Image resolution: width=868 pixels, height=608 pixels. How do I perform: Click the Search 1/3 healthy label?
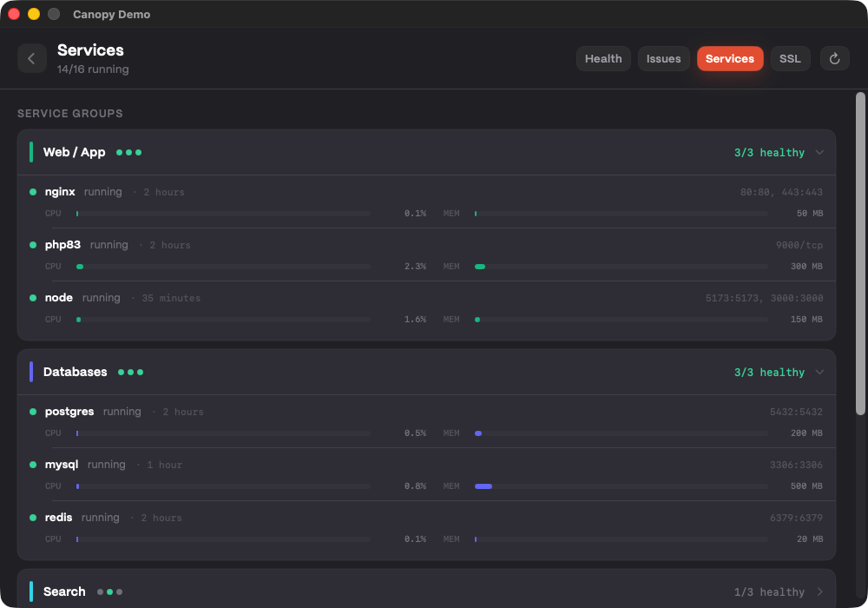[769, 592]
